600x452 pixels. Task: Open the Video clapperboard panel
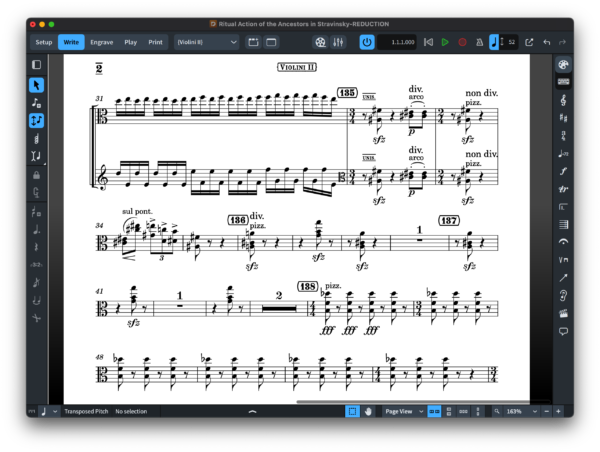click(563, 313)
